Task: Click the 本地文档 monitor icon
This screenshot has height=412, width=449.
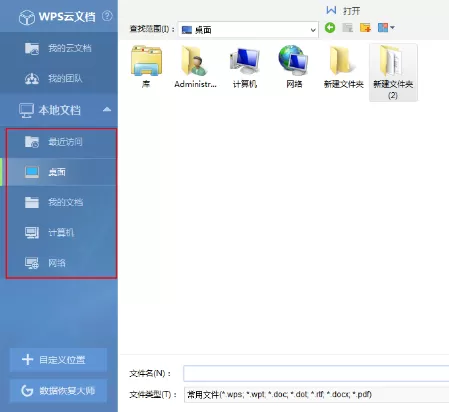Action: point(26,110)
